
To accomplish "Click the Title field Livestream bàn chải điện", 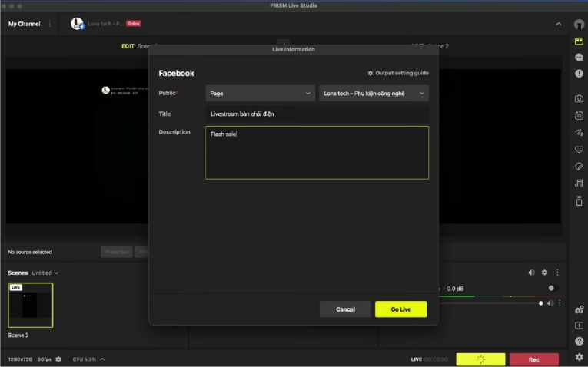I will coord(317,114).
